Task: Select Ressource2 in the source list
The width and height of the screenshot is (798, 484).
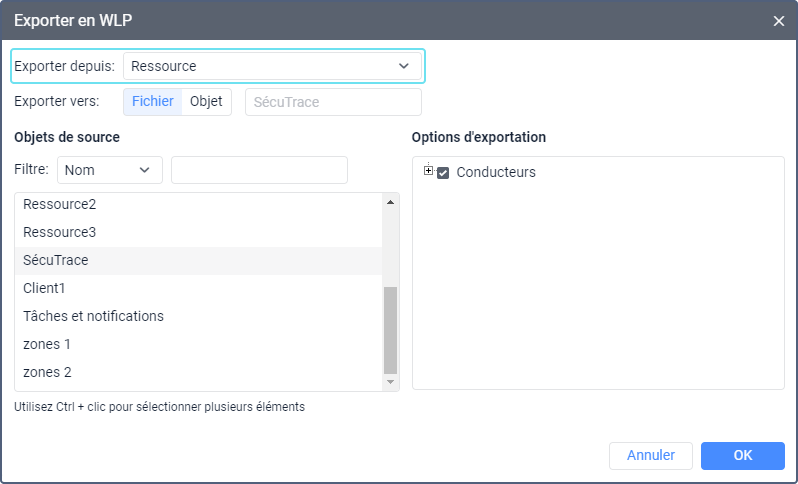Action: click(60, 204)
